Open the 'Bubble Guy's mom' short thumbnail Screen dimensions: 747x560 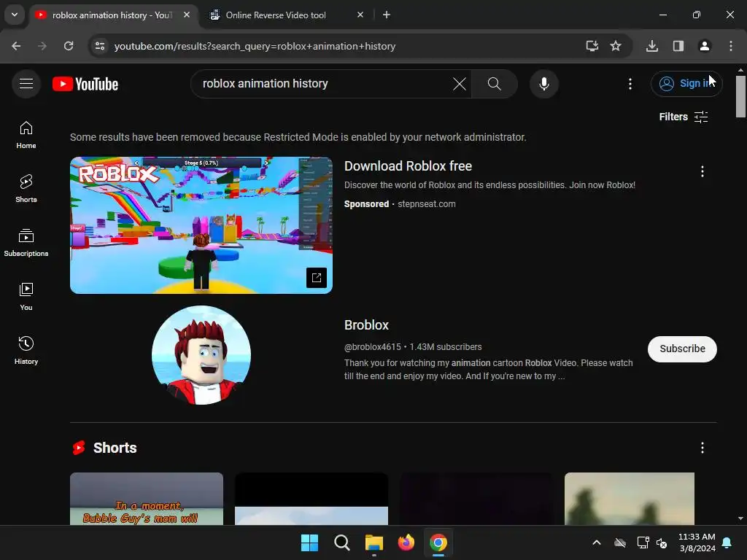click(146, 499)
